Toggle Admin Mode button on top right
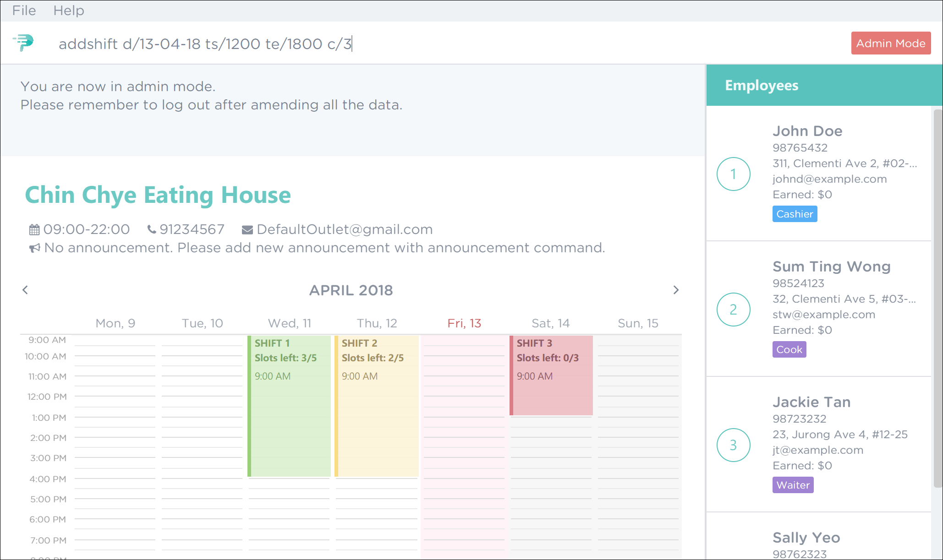Viewport: 943px width, 560px height. point(890,43)
